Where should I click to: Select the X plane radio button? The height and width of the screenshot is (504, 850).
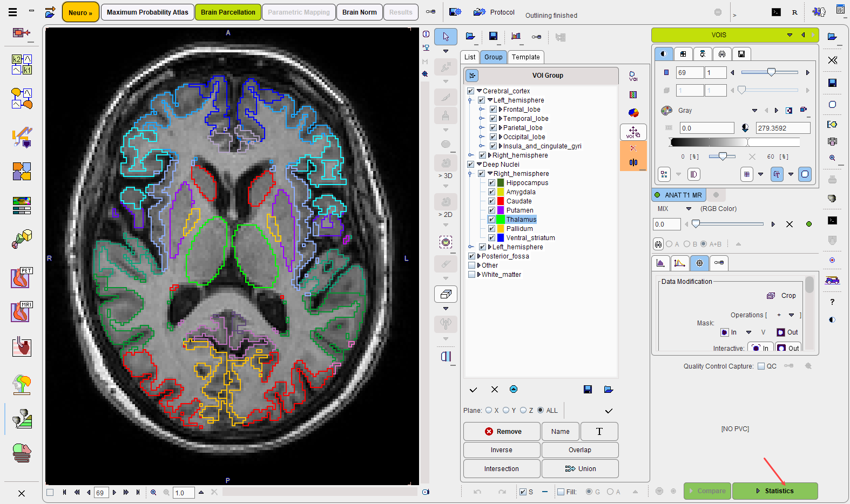pyautogui.click(x=489, y=410)
